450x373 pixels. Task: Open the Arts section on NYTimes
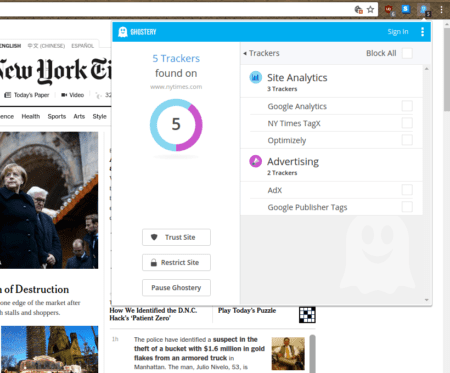[x=79, y=116]
